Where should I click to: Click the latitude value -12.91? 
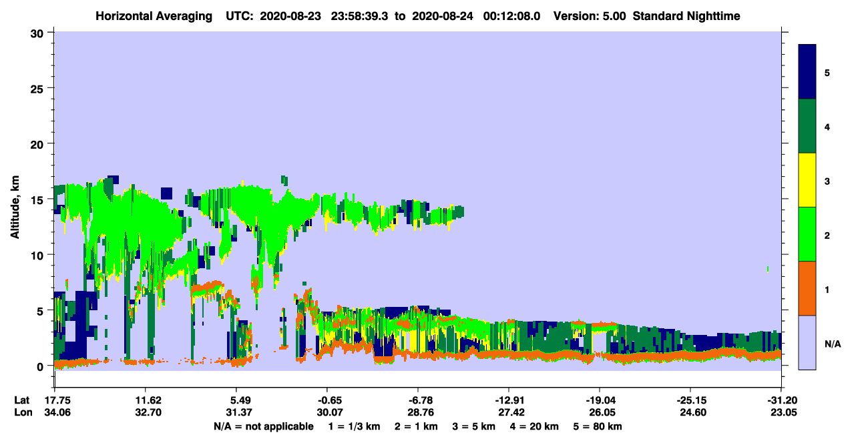[x=508, y=400]
